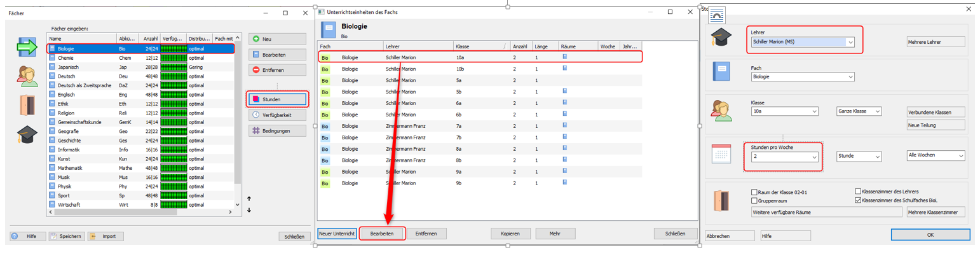This screenshot has width=980, height=273.
Task: Click the green availability bar for Japanisch
Action: 174,67
